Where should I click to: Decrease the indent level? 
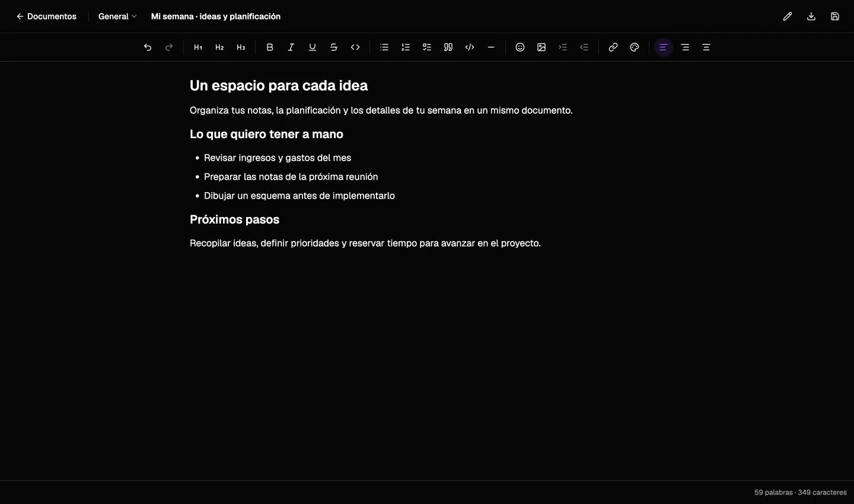point(584,47)
